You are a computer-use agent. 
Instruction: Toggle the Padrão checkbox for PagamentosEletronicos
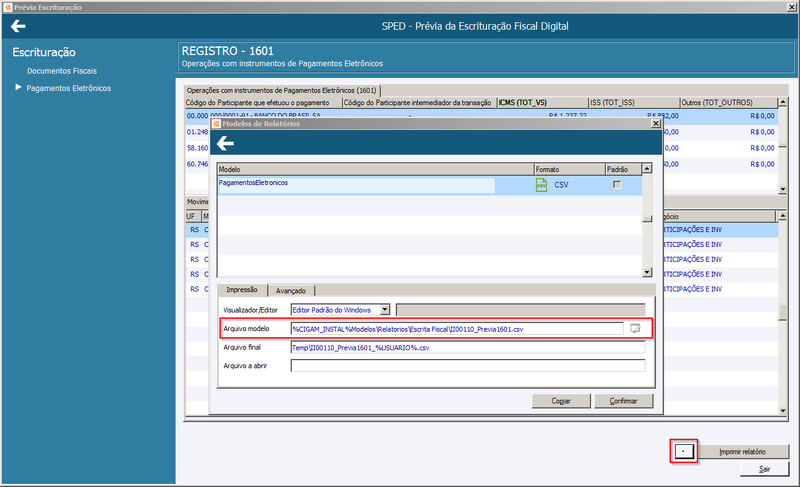click(x=617, y=185)
